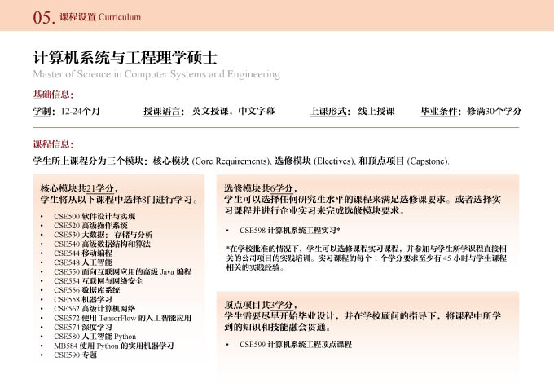Click the '课程设置 Curriculum' header label

point(100,17)
